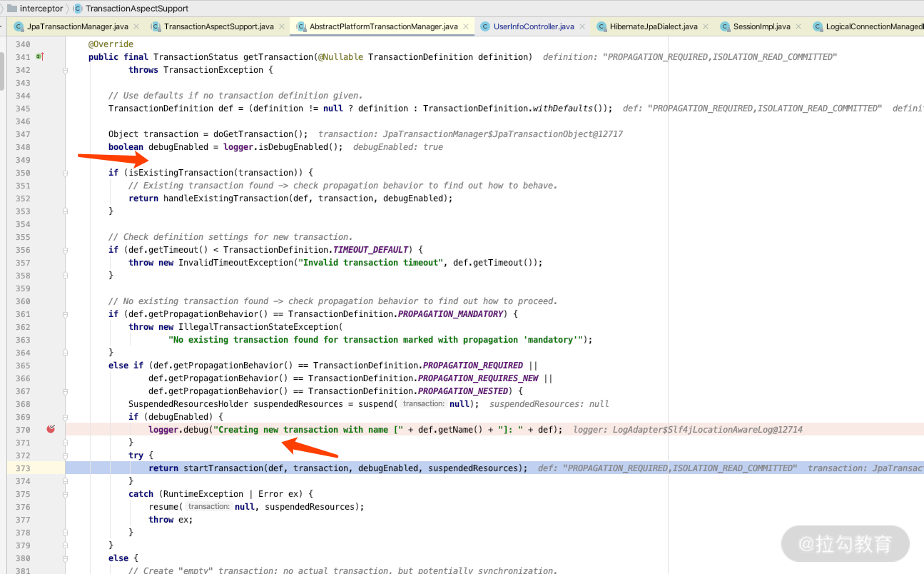Viewport: 924px width, 574px height.
Task: Click the override gutter icon on line 341
Action: pyautogui.click(x=40, y=56)
